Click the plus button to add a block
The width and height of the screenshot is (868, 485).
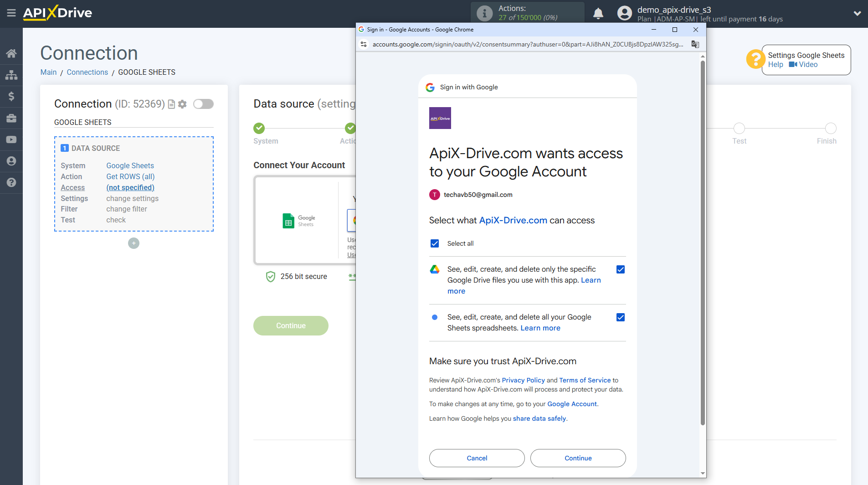[134, 243]
